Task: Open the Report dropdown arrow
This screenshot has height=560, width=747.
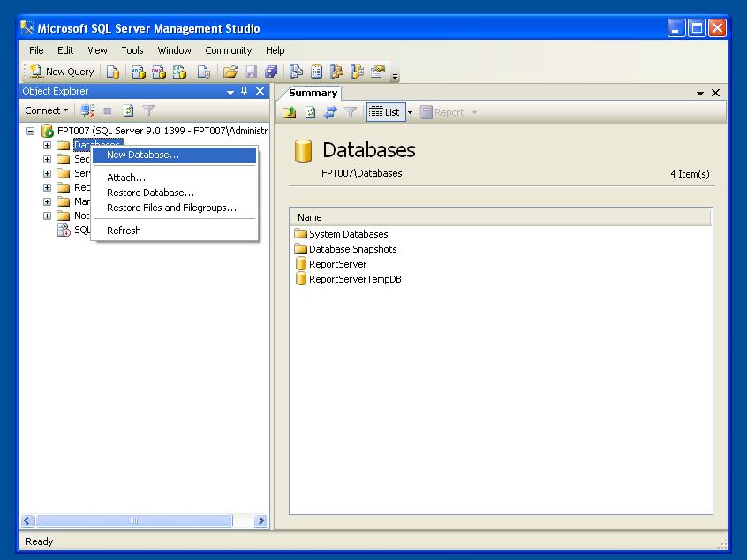Action: click(474, 112)
